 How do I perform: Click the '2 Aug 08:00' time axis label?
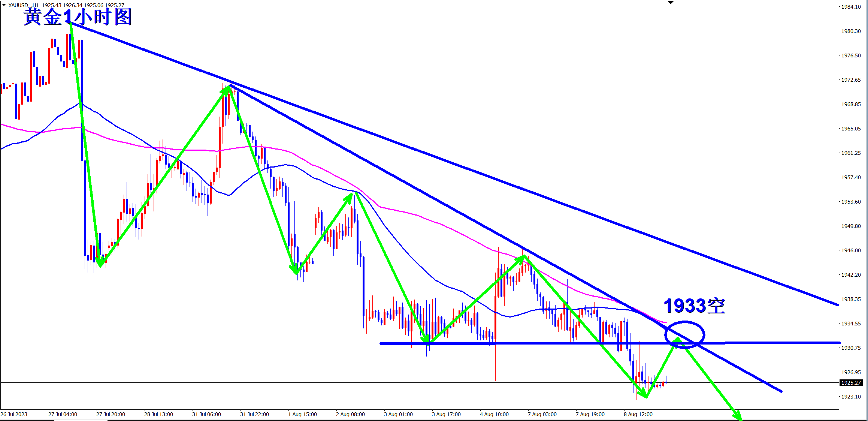(x=350, y=414)
